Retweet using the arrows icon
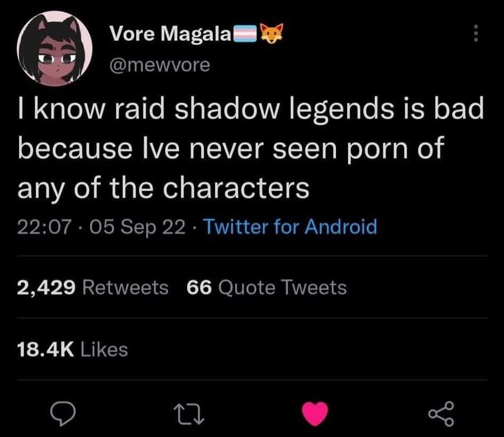Image resolution: width=504 pixels, height=437 pixels. (x=189, y=415)
